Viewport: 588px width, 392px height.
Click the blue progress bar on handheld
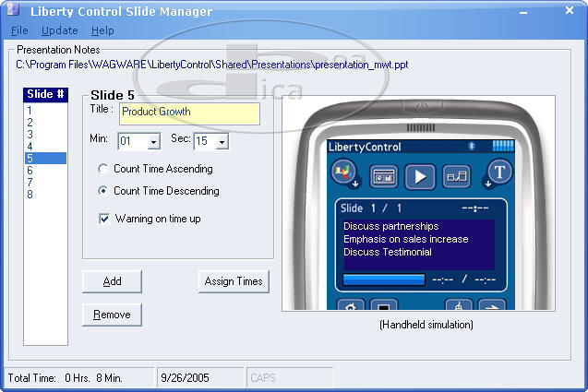[384, 279]
